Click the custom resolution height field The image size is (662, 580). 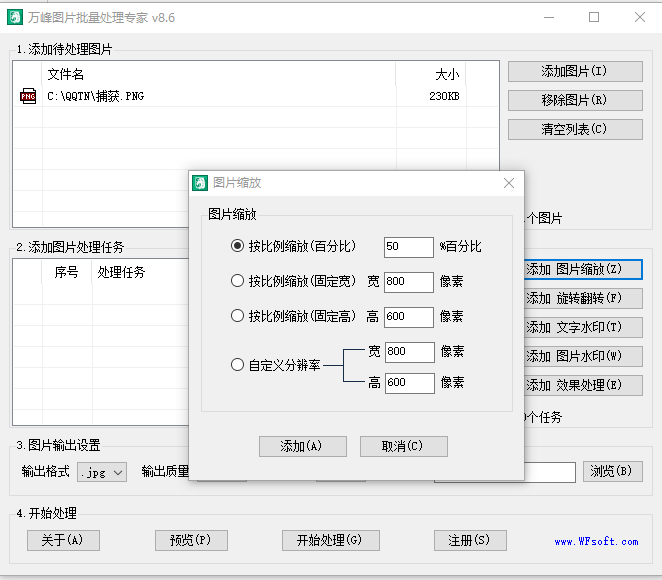410,383
